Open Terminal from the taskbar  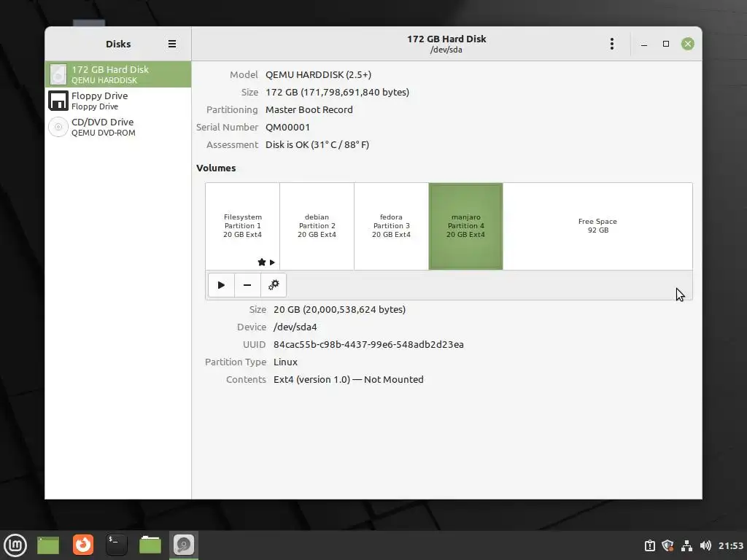[116, 545]
